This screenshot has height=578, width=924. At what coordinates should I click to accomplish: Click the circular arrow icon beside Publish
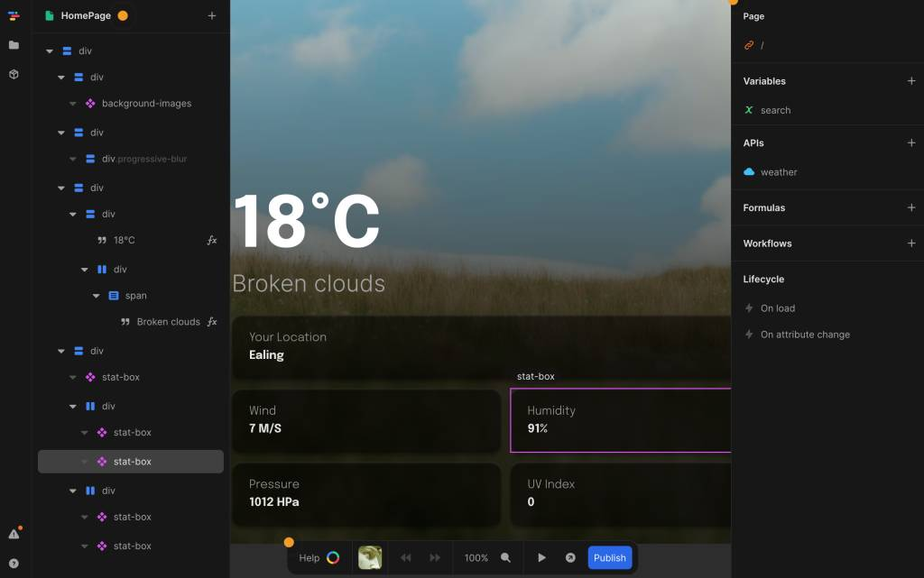coord(570,557)
